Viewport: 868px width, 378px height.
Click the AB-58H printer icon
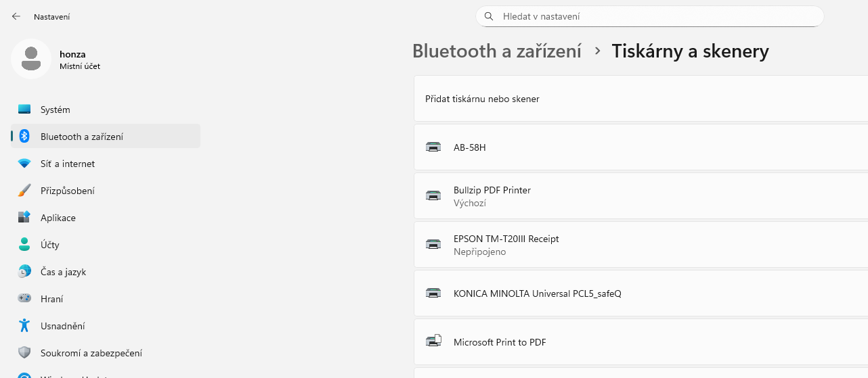433,147
